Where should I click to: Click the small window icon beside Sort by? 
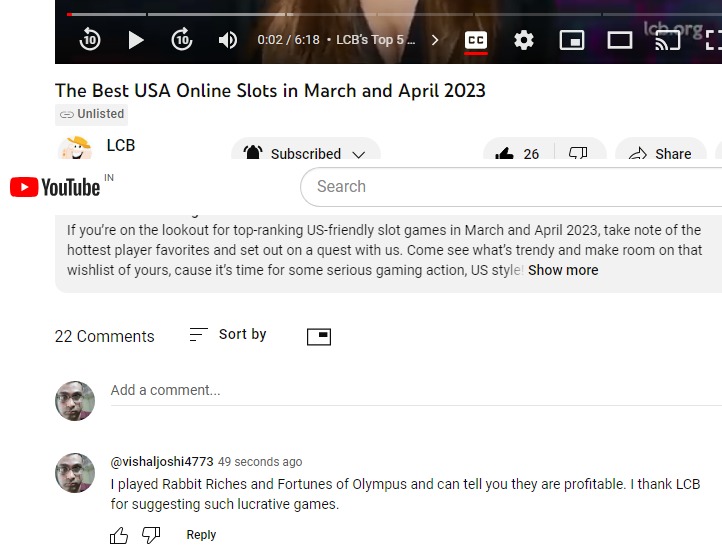(x=319, y=336)
